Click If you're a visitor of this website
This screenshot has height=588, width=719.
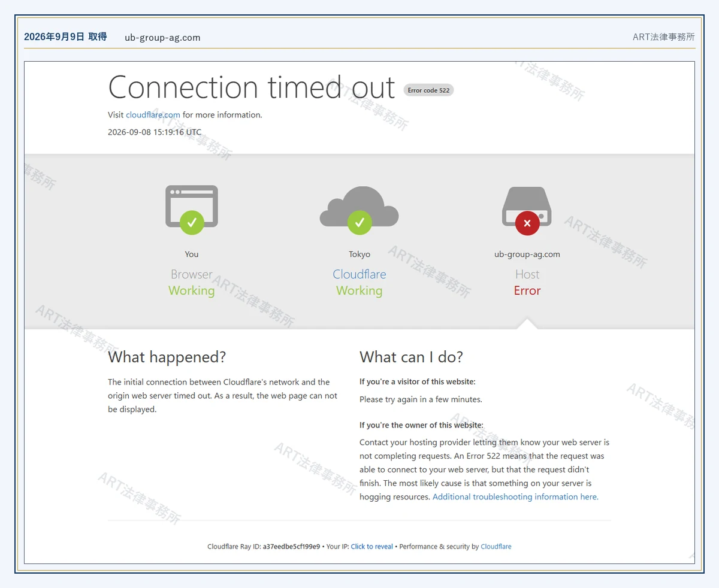(418, 381)
